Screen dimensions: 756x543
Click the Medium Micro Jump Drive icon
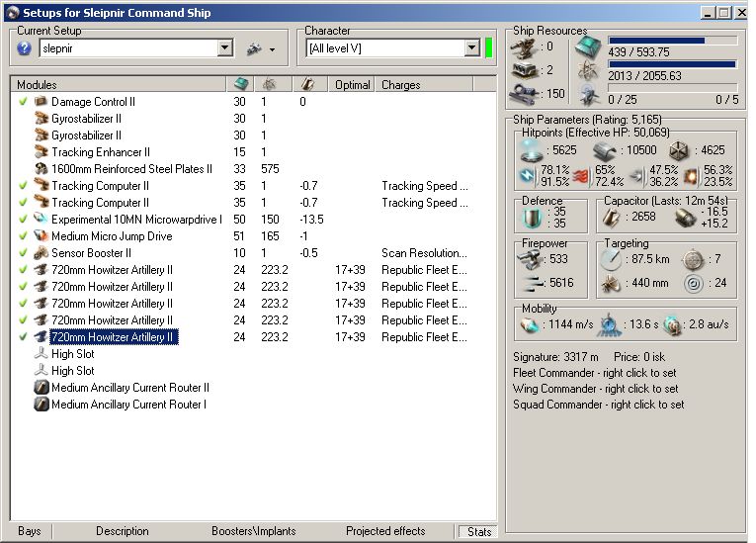tap(41, 236)
